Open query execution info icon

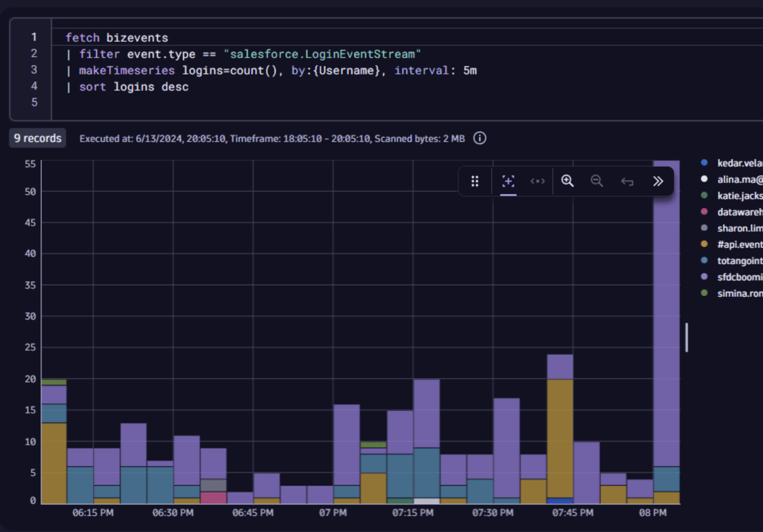[479, 138]
